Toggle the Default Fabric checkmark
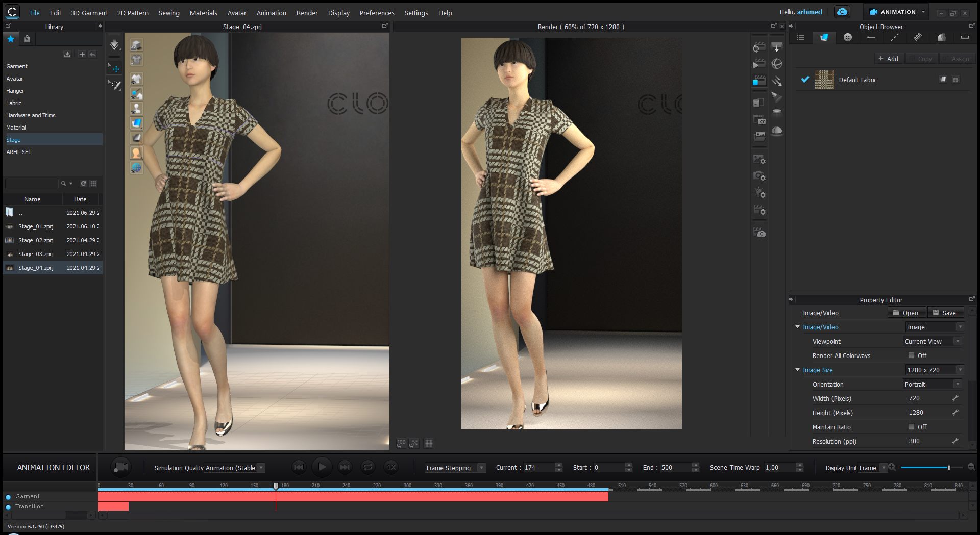 click(x=805, y=80)
